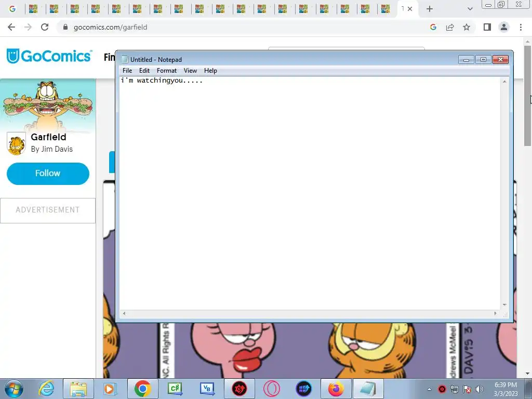This screenshot has height=399, width=532.
Task: Go back in Chrome
Action: 11,27
